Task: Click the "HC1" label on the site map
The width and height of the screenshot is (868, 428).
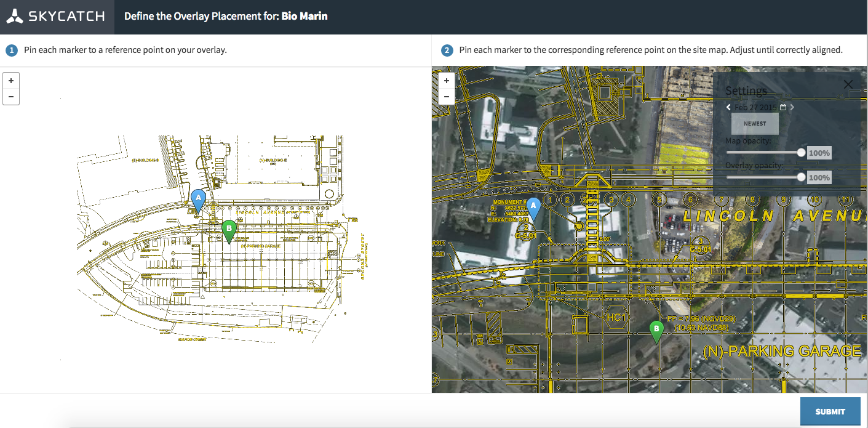Action: click(616, 317)
